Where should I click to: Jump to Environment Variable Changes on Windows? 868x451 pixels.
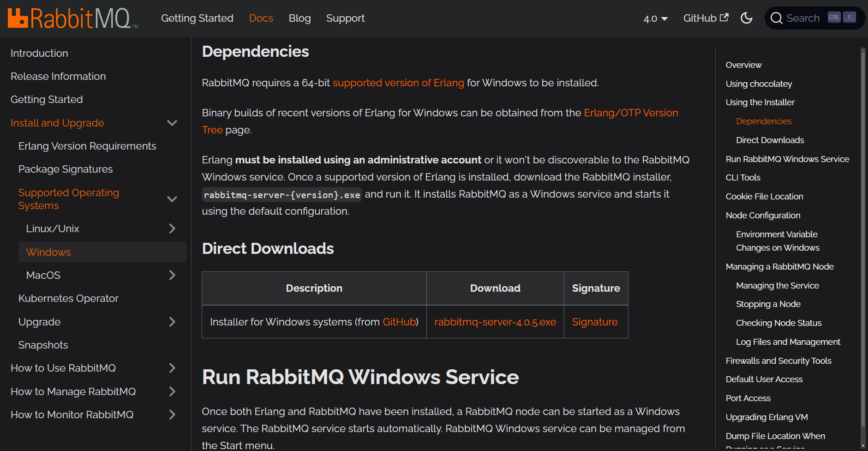point(778,241)
